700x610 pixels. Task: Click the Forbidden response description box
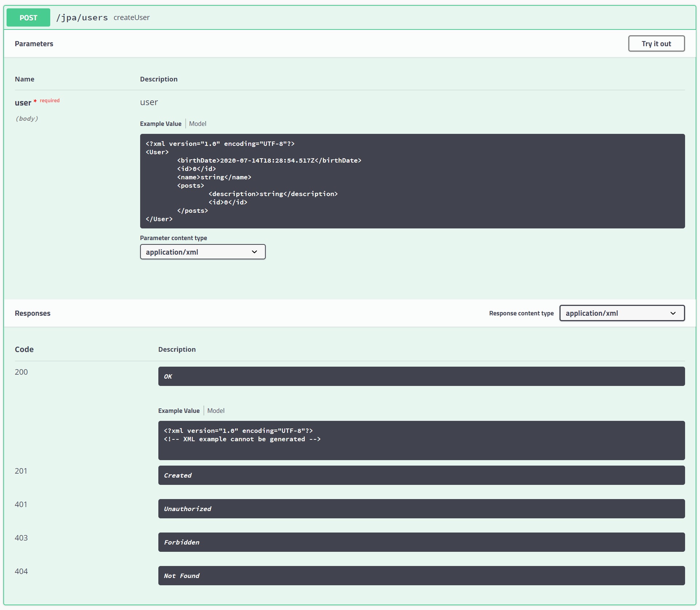421,542
